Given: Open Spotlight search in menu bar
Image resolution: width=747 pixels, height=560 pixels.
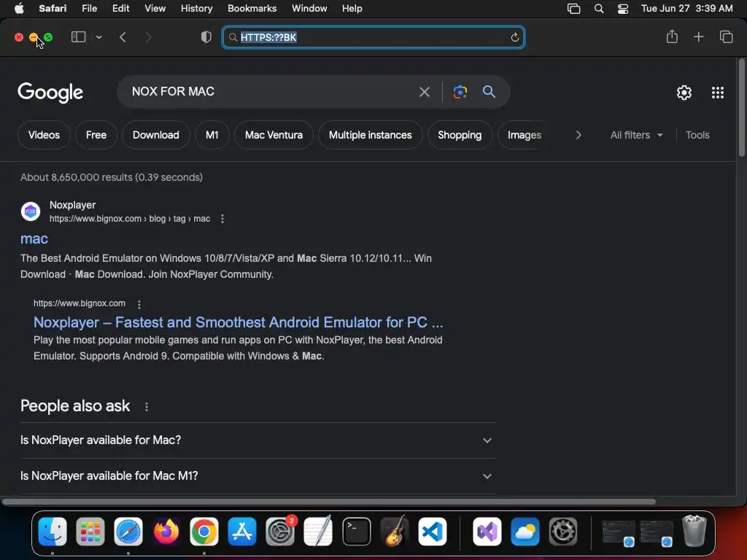Looking at the screenshot, I should pyautogui.click(x=599, y=9).
